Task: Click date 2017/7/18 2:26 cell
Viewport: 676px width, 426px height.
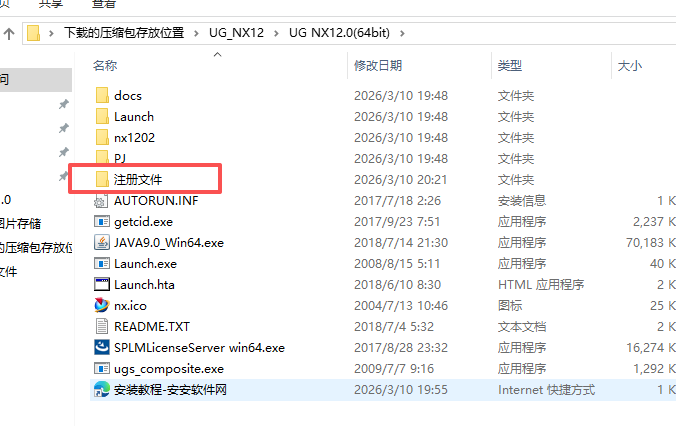Action: [397, 200]
